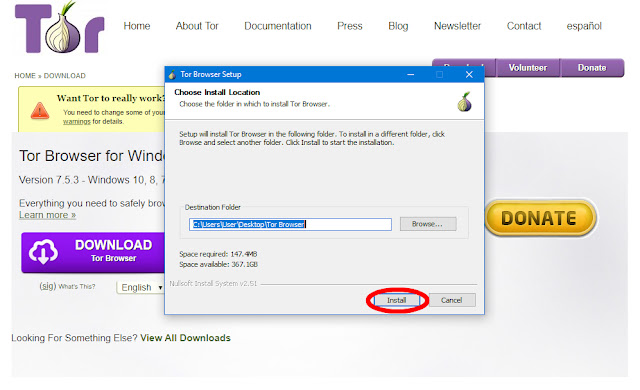Click the big yellow DONATE button
The image size is (640, 390).
coord(540,218)
